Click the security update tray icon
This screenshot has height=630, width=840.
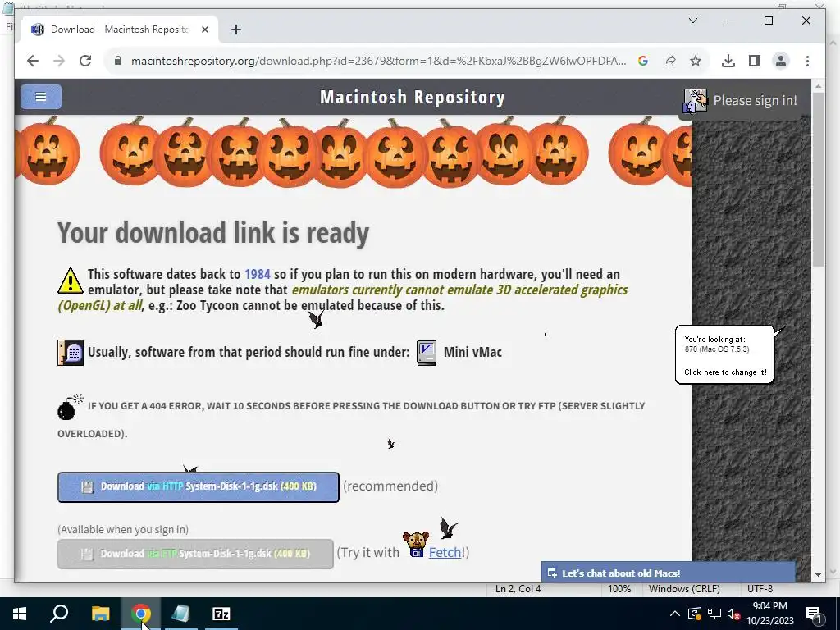click(x=694, y=614)
